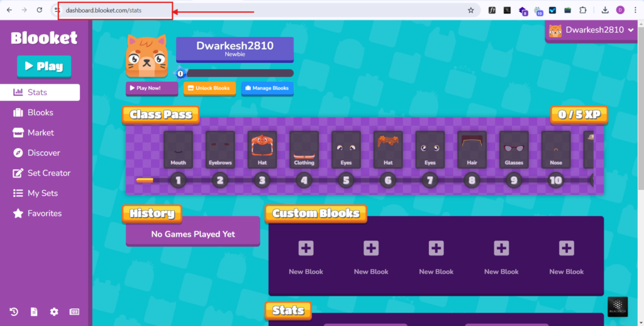Open the history clock icon in sidebar

click(x=14, y=312)
